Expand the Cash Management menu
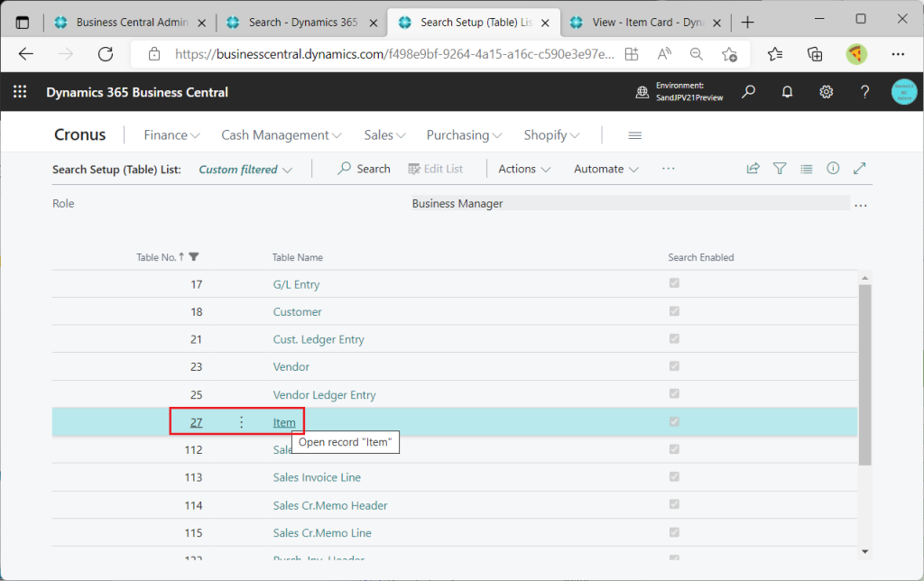 [282, 135]
